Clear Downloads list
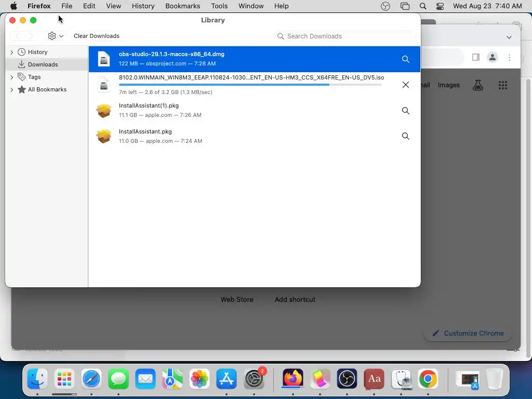The image size is (532, 399). 96,36
